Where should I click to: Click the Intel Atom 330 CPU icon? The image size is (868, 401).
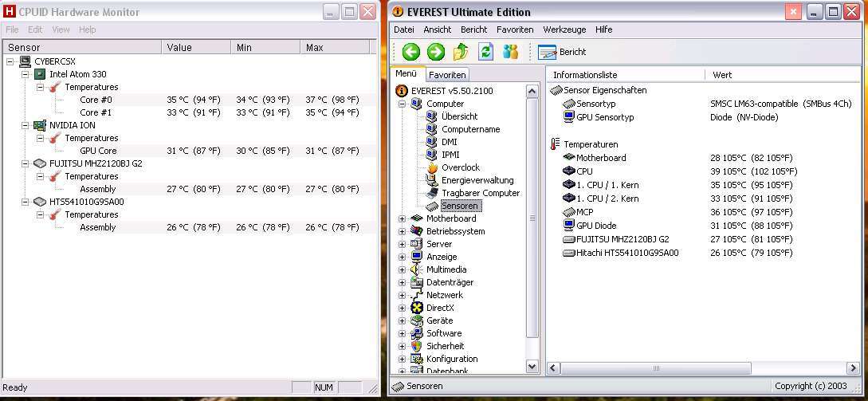39,74
